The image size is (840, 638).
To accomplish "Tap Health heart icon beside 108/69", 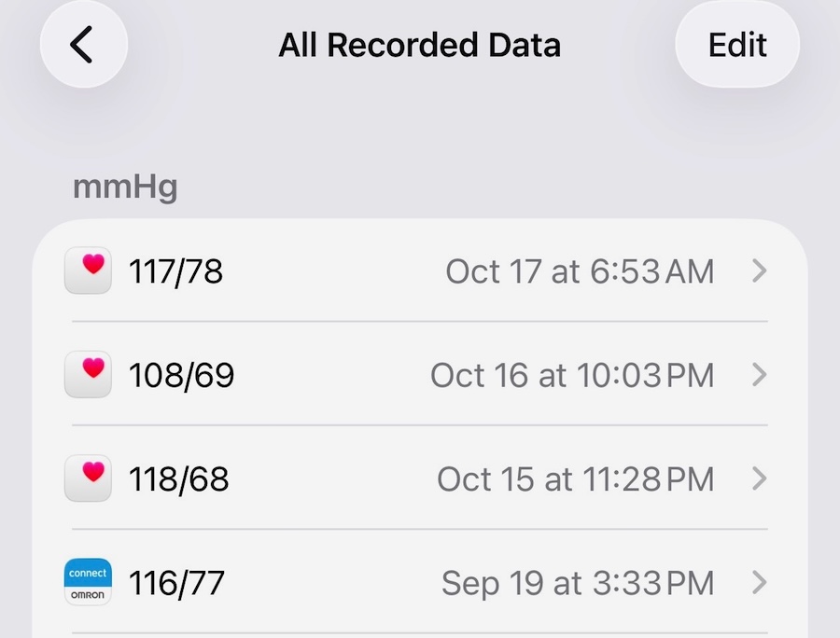I will click(88, 375).
